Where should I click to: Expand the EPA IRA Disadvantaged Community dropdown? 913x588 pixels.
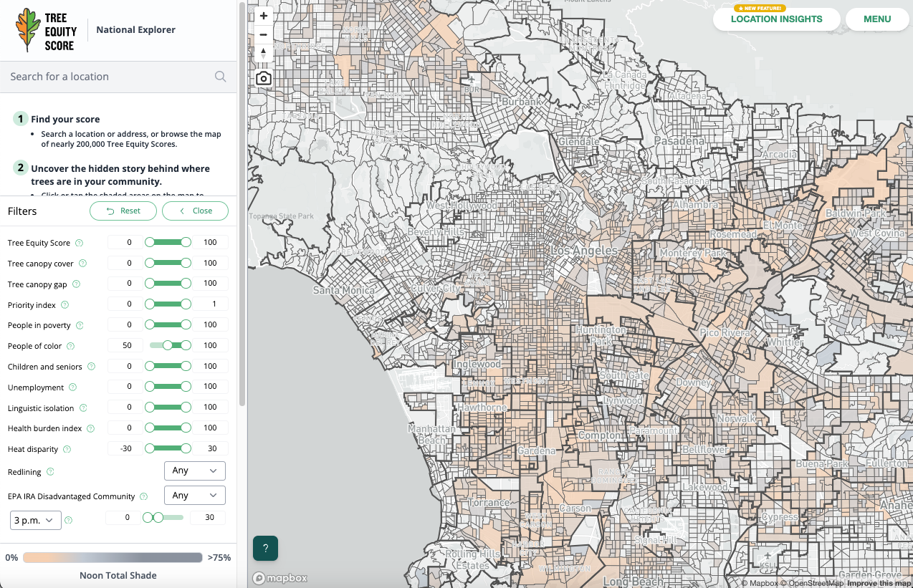(x=194, y=495)
